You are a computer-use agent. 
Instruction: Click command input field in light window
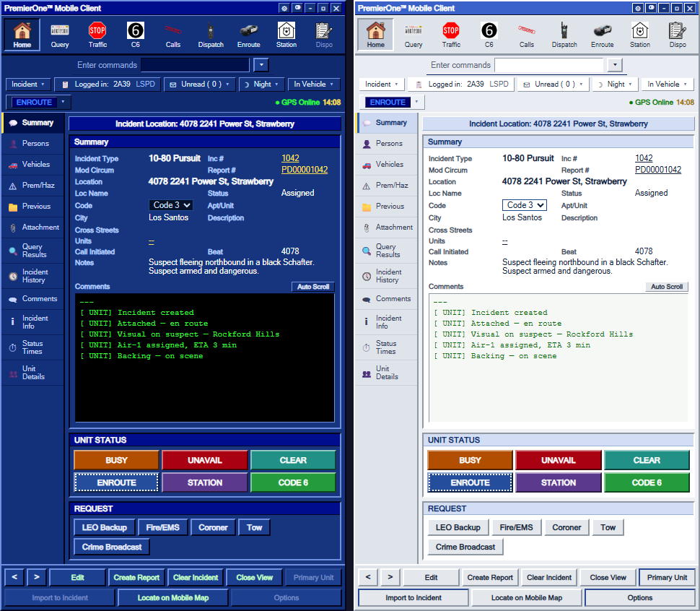click(548, 65)
